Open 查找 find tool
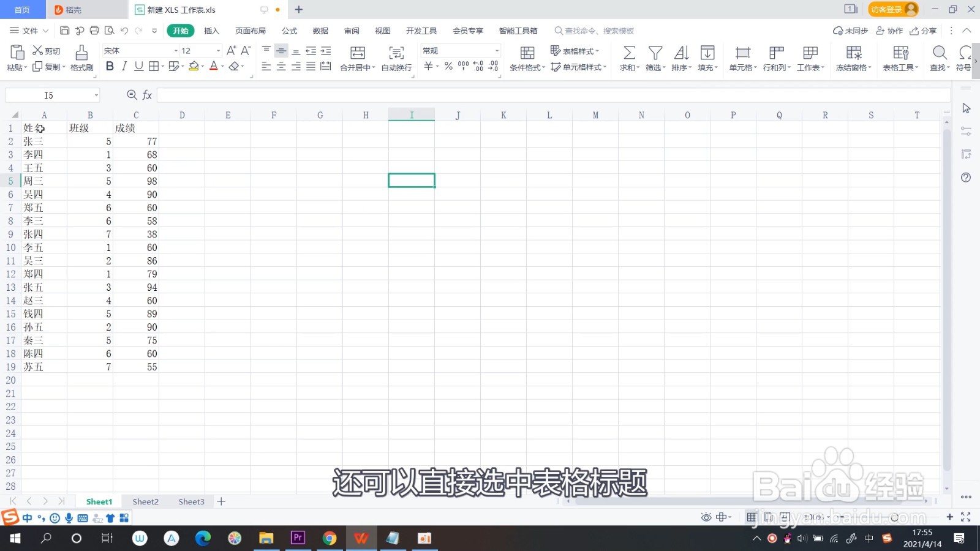The height and width of the screenshot is (551, 980). coord(940,58)
